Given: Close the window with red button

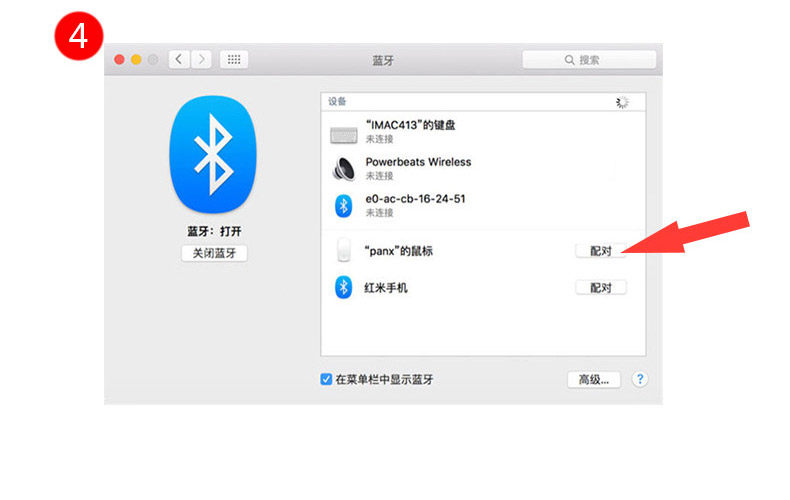Looking at the screenshot, I should 119,59.
